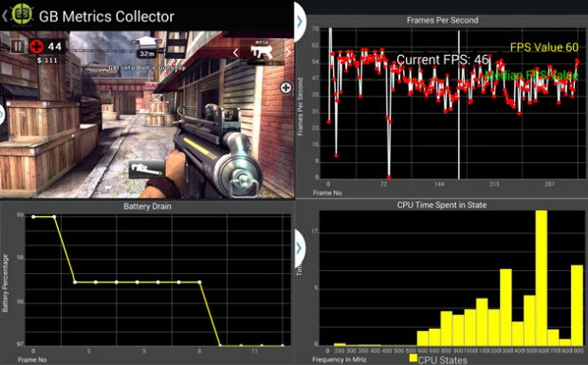Switch to next weapon with right arrow
The width and height of the screenshot is (588, 365).
point(288,52)
